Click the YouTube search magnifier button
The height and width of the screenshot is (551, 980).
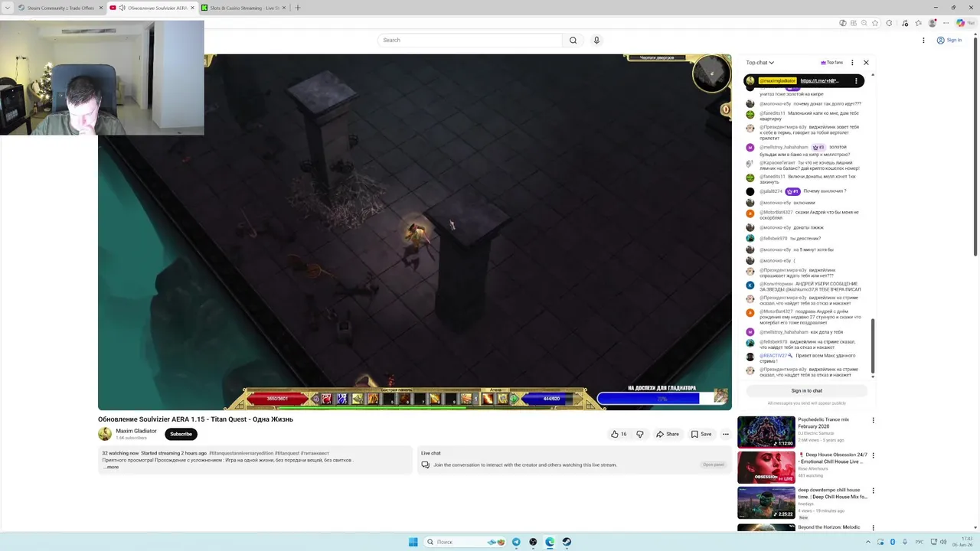point(573,40)
